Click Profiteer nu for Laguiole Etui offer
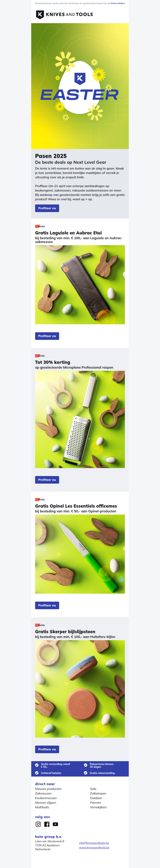 47,336
